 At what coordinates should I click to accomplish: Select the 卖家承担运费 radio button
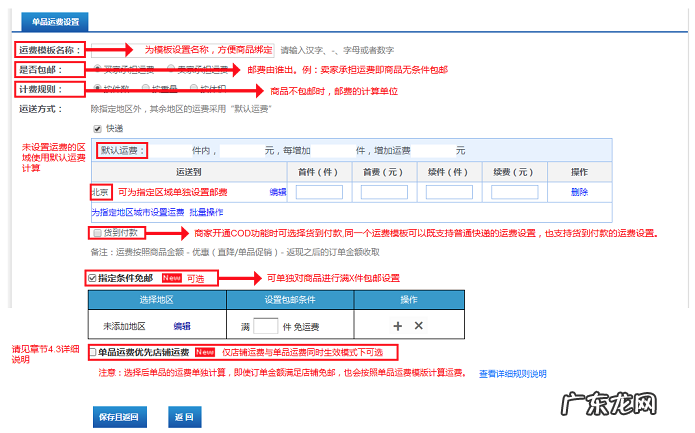pos(171,68)
